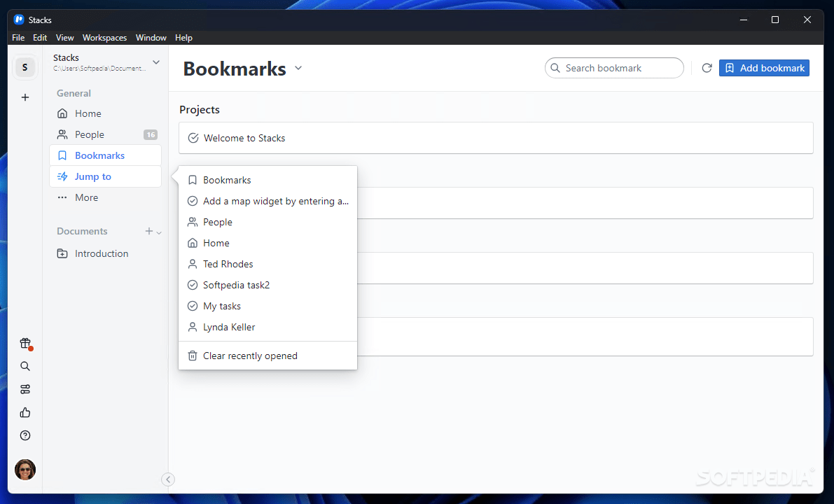Choose People in Jump to popup

(267, 222)
